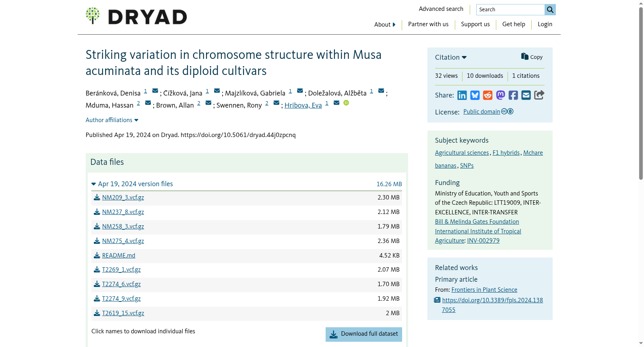The image size is (644, 347).
Task: Open Bill & Melinda Gates Foundation link
Action: tap(477, 222)
